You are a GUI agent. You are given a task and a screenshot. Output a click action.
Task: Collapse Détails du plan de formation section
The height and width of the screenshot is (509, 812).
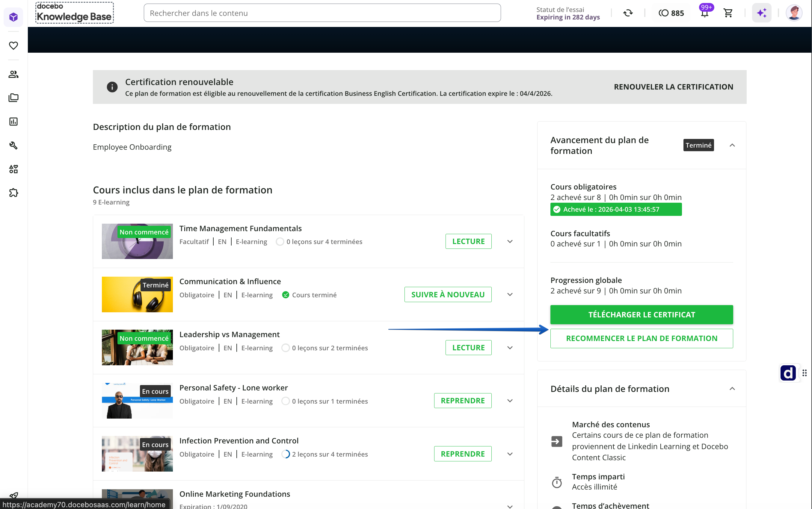(x=732, y=388)
